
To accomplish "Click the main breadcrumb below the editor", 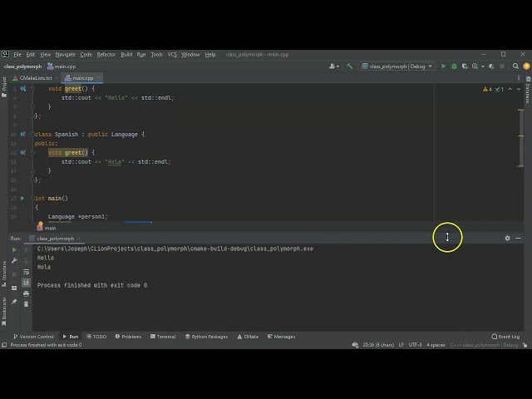I will pos(47,228).
